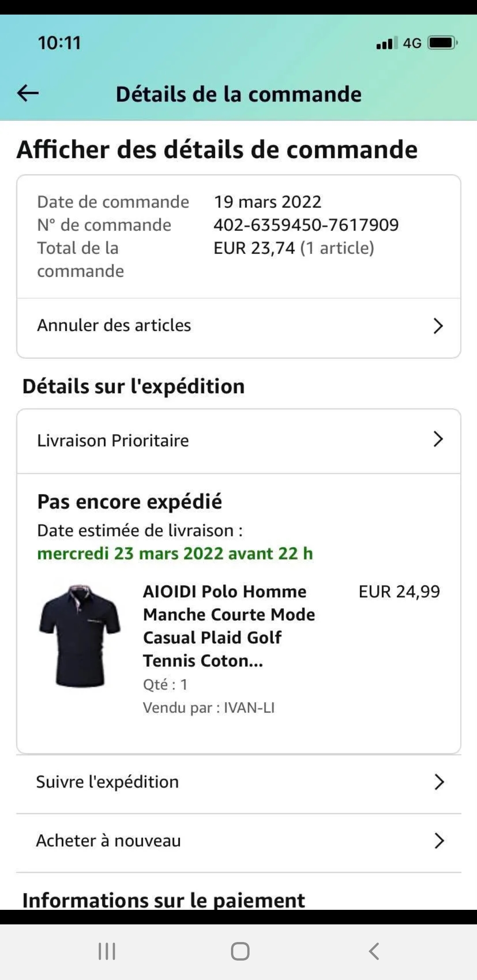Expand Livraison Prioritaire chevron
Image resolution: width=477 pixels, height=980 pixels.
438,439
